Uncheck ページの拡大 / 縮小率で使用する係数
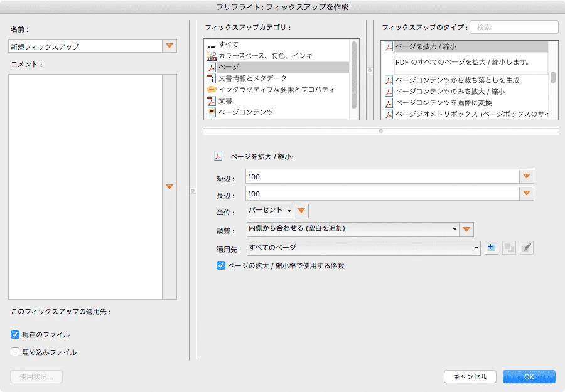 click(221, 266)
